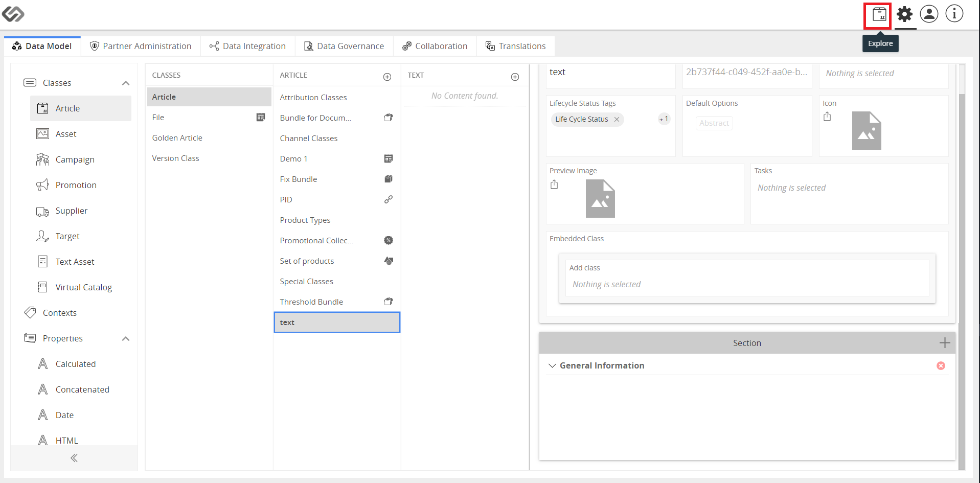Add a new Section with plus

[945, 343]
